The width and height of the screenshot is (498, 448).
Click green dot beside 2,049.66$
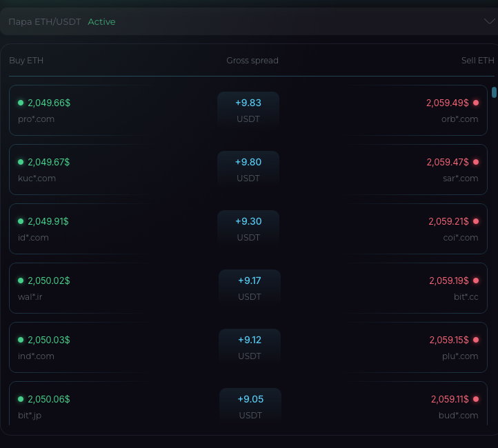pyautogui.click(x=21, y=103)
